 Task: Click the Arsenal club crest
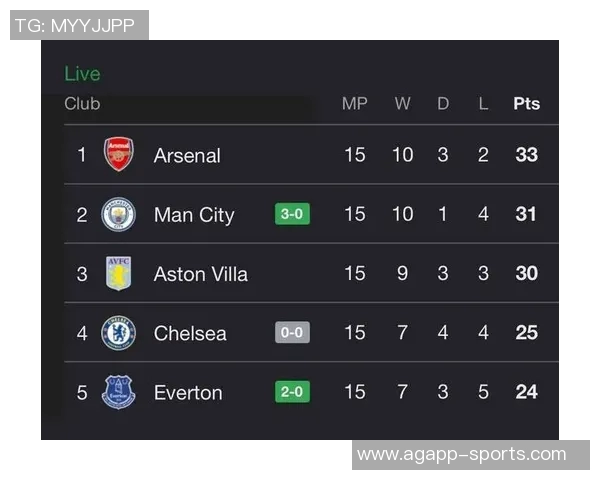(118, 155)
